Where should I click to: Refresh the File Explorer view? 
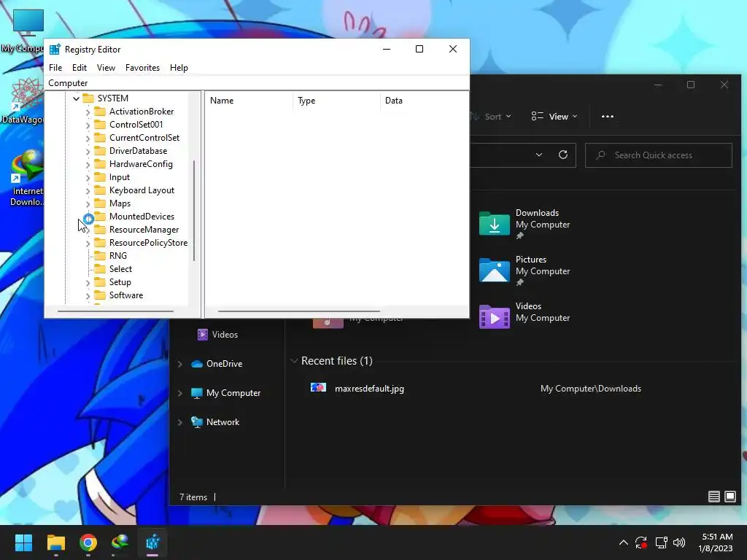click(x=563, y=155)
